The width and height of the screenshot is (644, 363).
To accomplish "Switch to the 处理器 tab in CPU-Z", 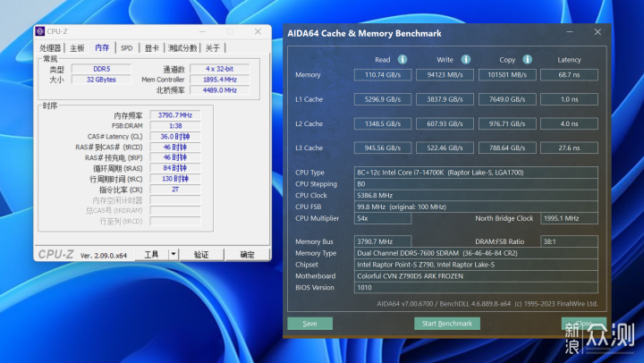I will click(x=50, y=48).
